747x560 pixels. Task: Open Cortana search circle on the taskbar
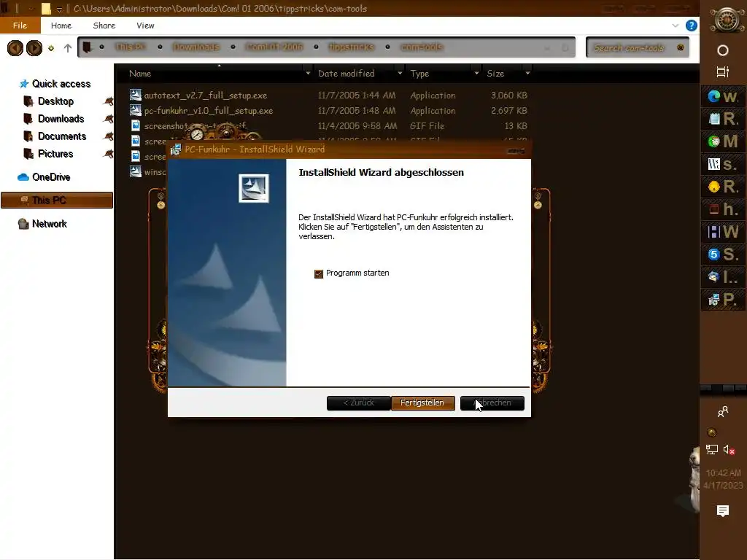(x=723, y=50)
